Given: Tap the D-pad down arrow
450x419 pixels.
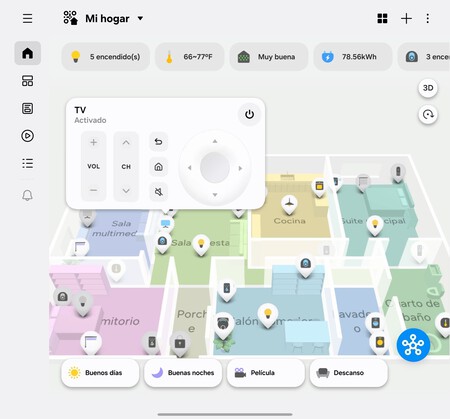Looking at the screenshot, I should (215, 195).
